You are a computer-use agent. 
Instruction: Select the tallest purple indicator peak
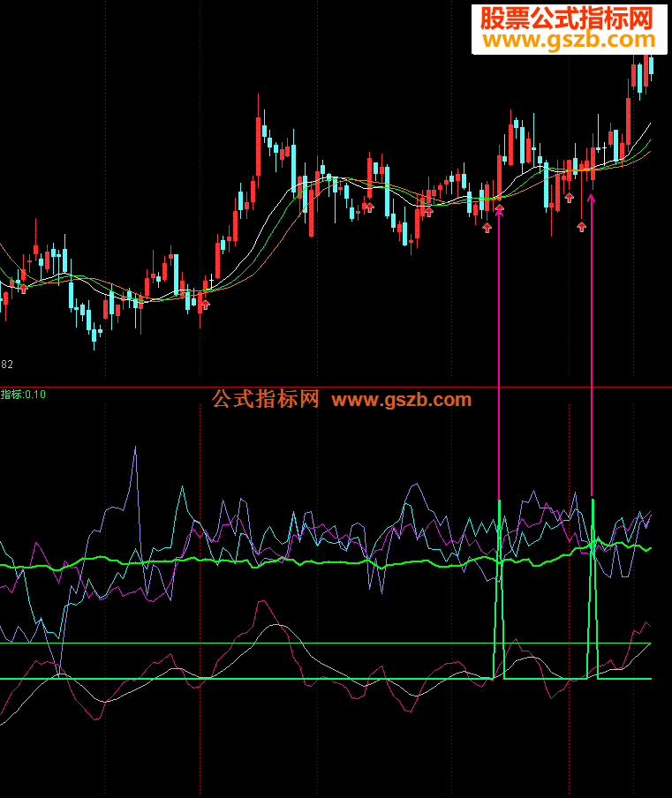click(135, 448)
